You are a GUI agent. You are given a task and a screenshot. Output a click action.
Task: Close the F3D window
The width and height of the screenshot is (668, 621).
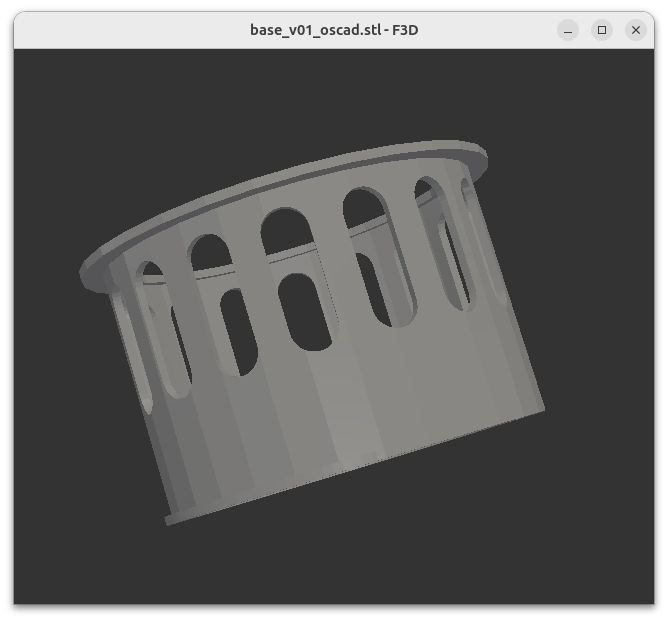click(x=635, y=30)
